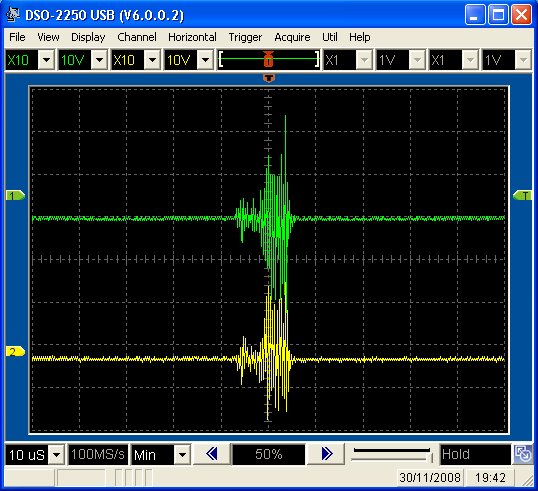
Task: Click the Hold status field
Action: pyautogui.click(x=476, y=454)
